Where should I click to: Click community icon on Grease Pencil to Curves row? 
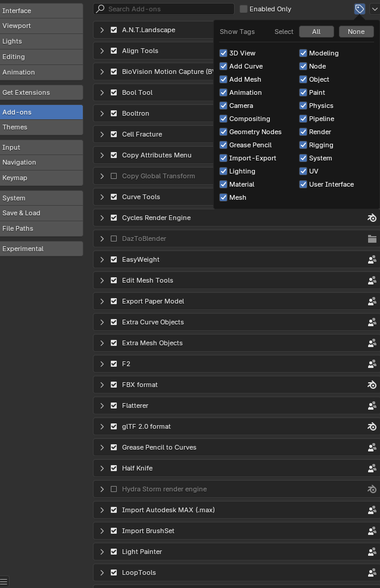click(372, 447)
